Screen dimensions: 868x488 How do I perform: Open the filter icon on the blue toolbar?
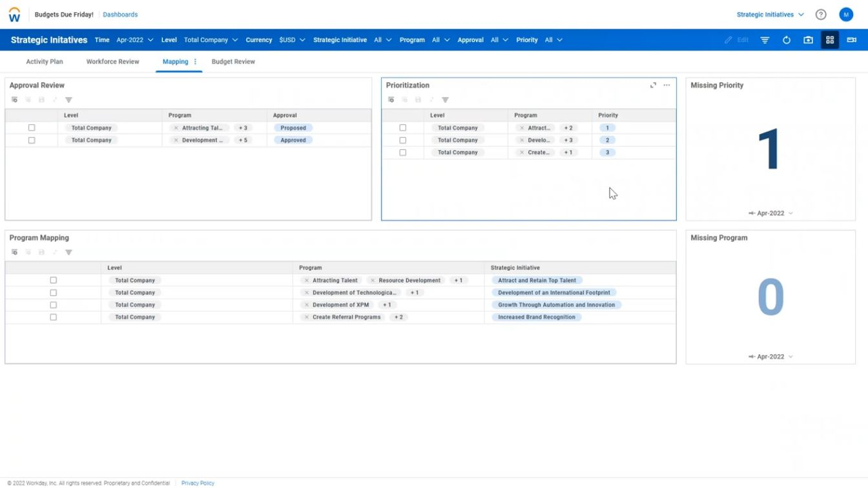pyautogui.click(x=764, y=39)
